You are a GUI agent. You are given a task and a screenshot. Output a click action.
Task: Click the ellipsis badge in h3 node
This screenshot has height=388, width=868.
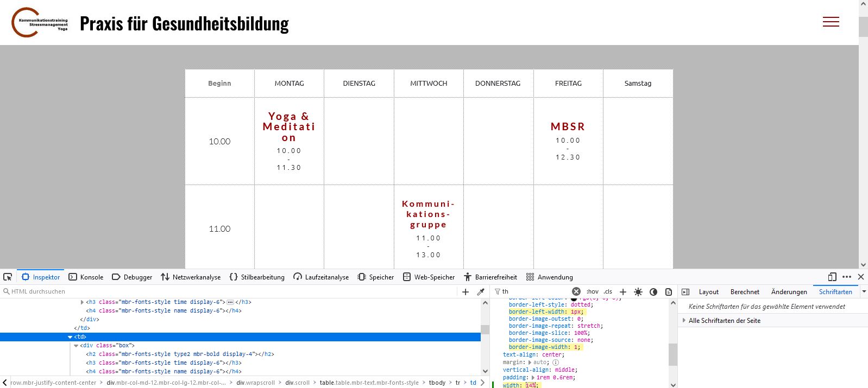[230, 302]
